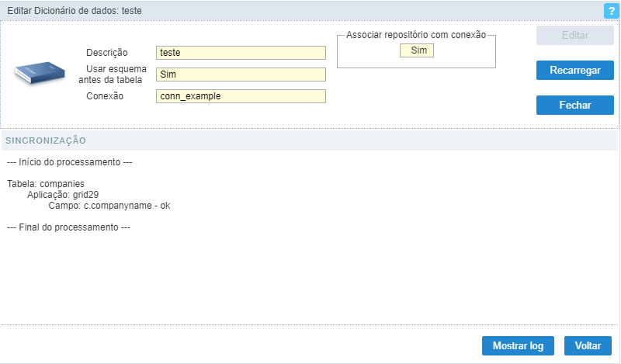The height and width of the screenshot is (364, 621).
Task: Click the Usar esquema antes da tabela field
Action: click(241, 75)
